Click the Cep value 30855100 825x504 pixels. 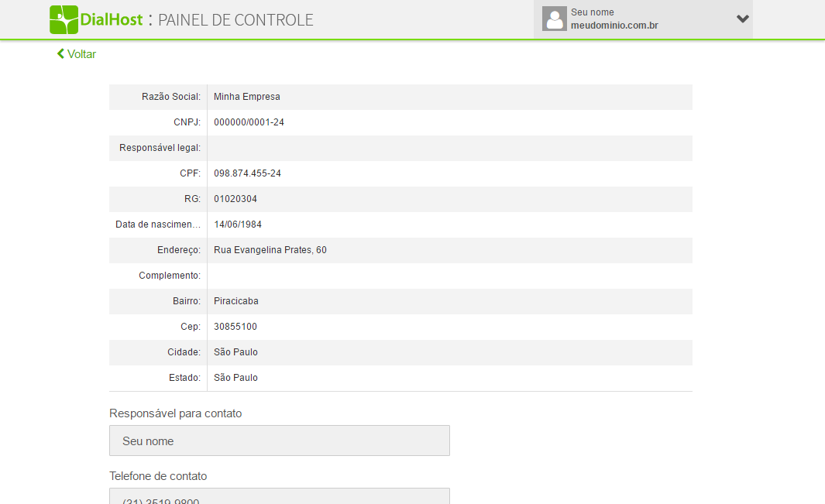coord(235,326)
